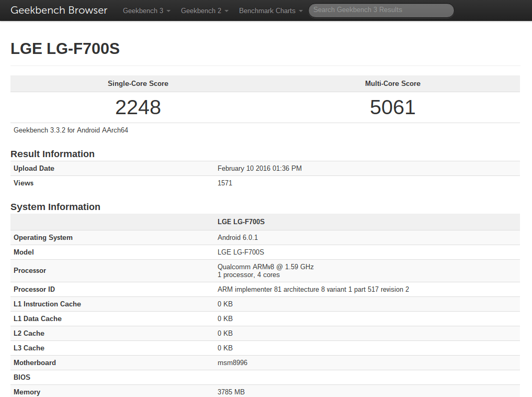Click the L2 Cache row
Viewport: 532px width, 397px height.
coord(29,333)
